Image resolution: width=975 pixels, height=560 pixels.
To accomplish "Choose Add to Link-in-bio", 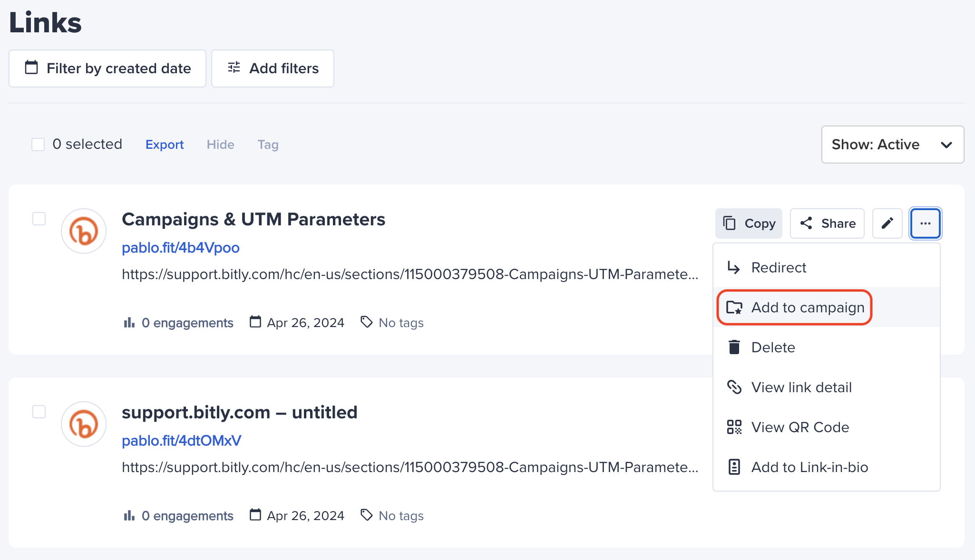I will pyautogui.click(x=827, y=467).
